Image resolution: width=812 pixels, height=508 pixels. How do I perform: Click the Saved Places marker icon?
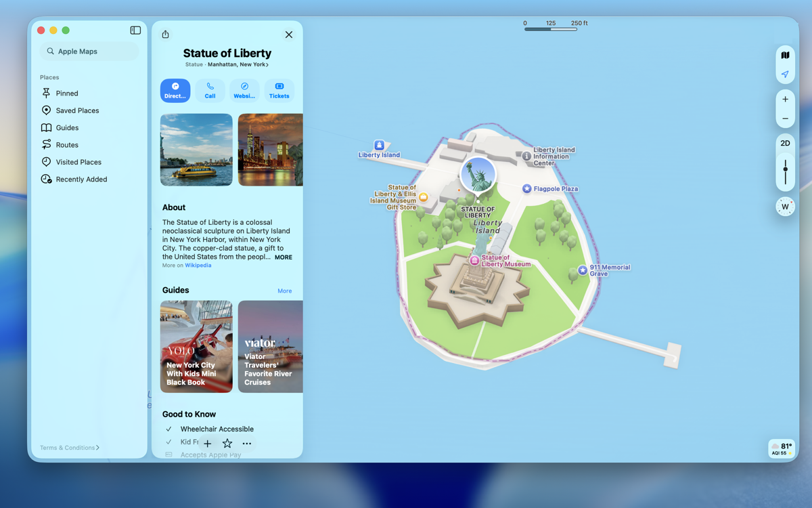[46, 110]
